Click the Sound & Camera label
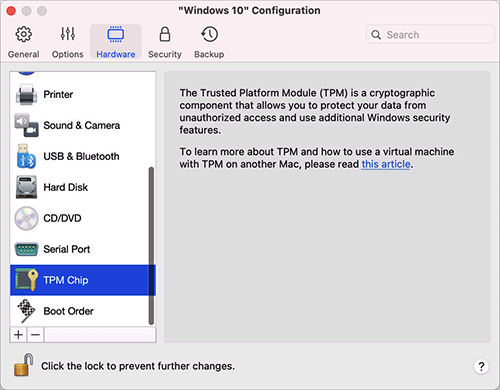500x390 pixels. [82, 125]
